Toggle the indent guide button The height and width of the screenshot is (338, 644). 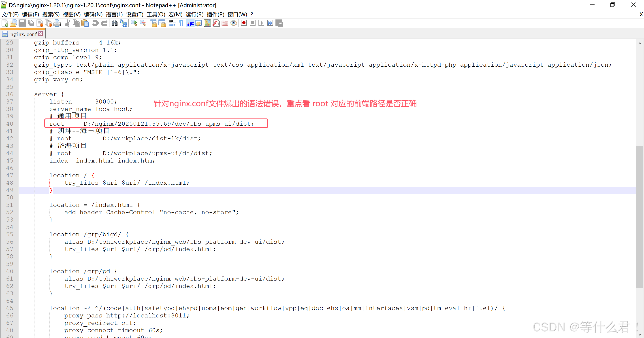click(x=190, y=23)
